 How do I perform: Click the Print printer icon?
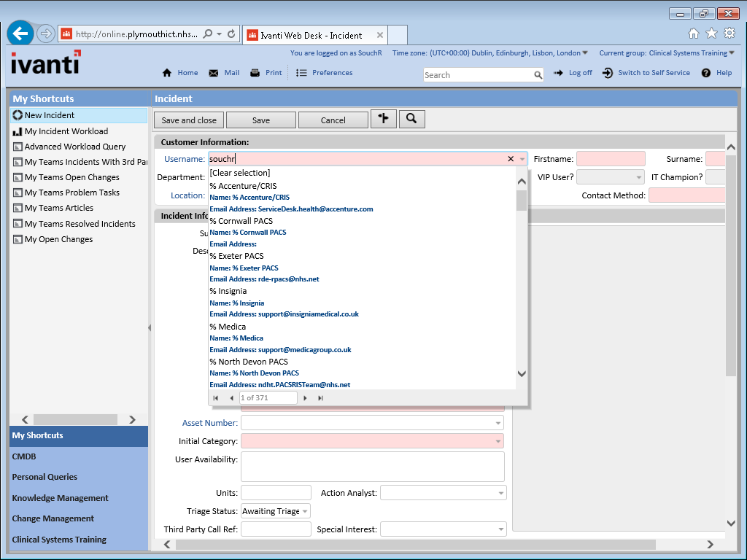point(255,73)
